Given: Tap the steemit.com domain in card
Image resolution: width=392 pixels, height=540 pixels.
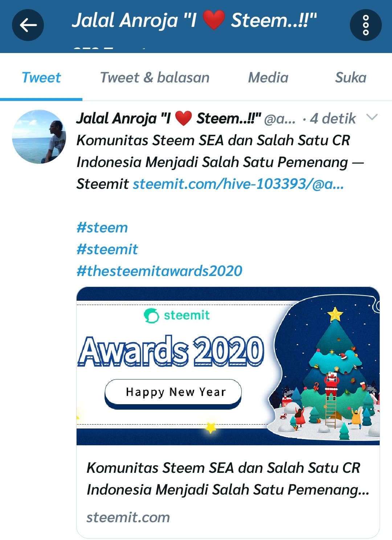Looking at the screenshot, I should coord(128,517).
